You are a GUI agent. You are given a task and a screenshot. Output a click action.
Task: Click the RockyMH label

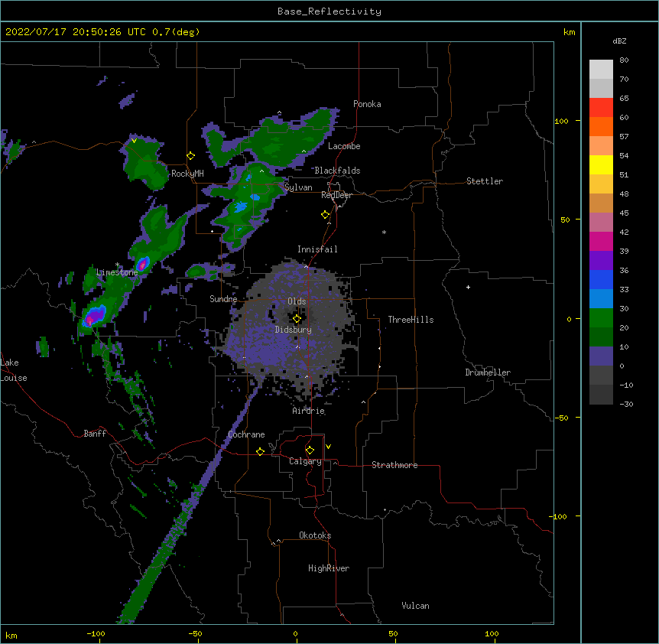pyautogui.click(x=187, y=174)
